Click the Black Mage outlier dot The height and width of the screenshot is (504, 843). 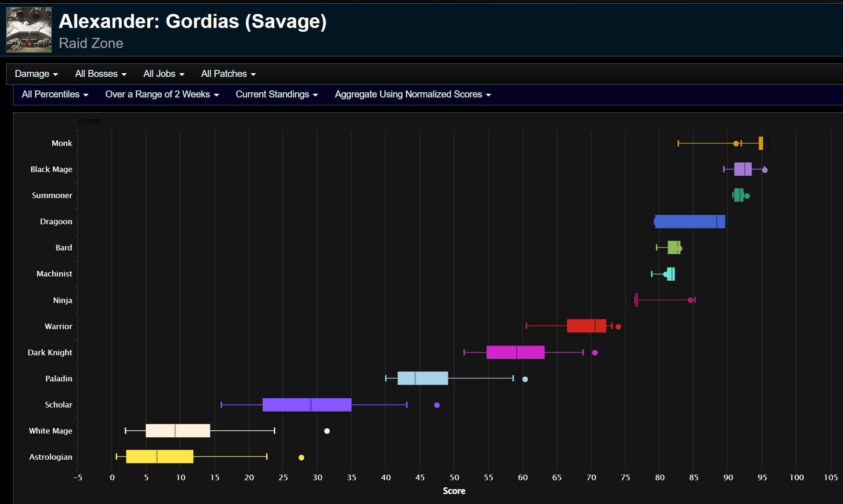coord(765,170)
